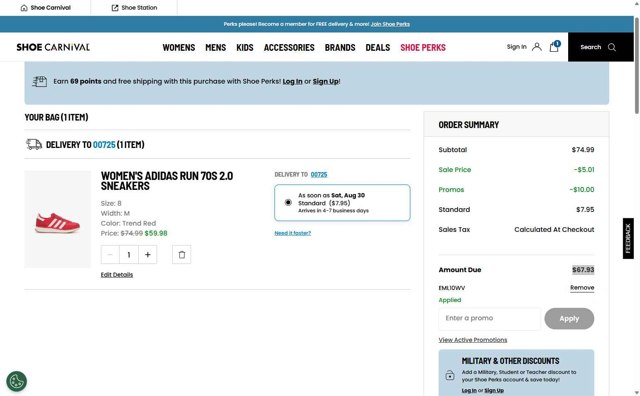Click View Active Promotions link

473,340
